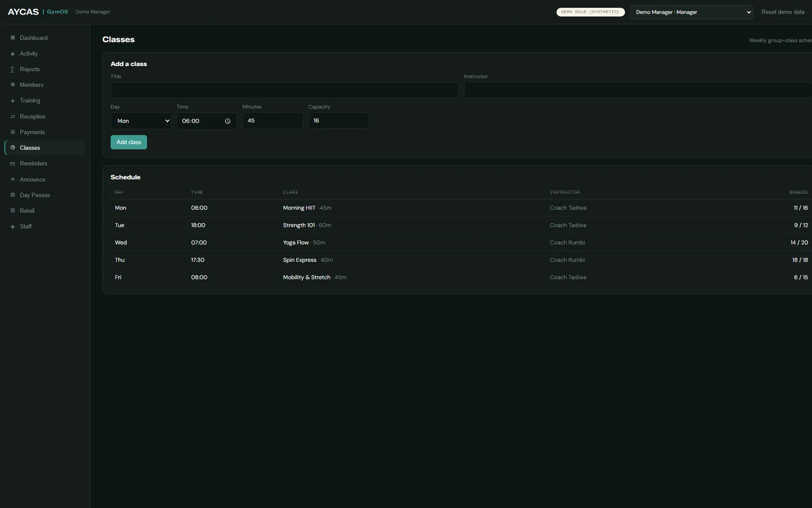Go to the Staff page
This screenshot has height=508, width=812.
(x=45, y=226)
